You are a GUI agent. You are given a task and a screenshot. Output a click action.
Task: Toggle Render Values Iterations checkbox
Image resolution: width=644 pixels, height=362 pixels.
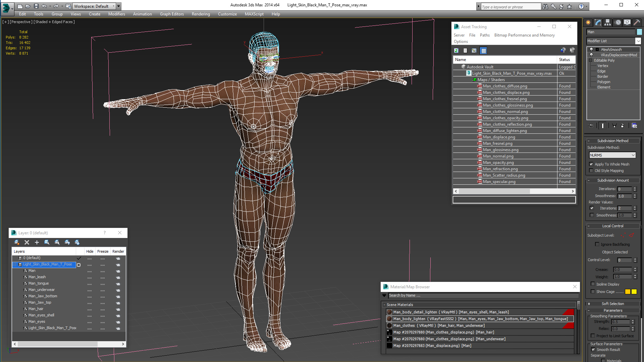point(592,208)
